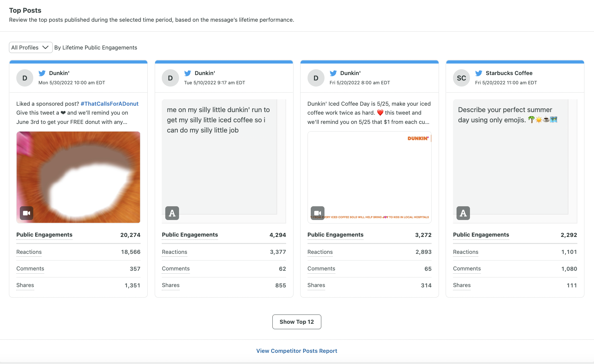
Task: Click the 62 Comments value
Action: point(283,269)
